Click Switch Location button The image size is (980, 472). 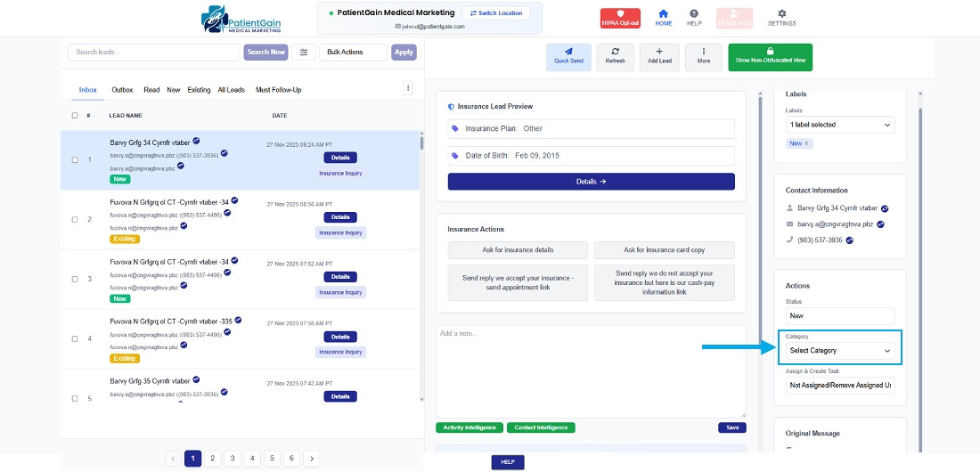coord(496,13)
